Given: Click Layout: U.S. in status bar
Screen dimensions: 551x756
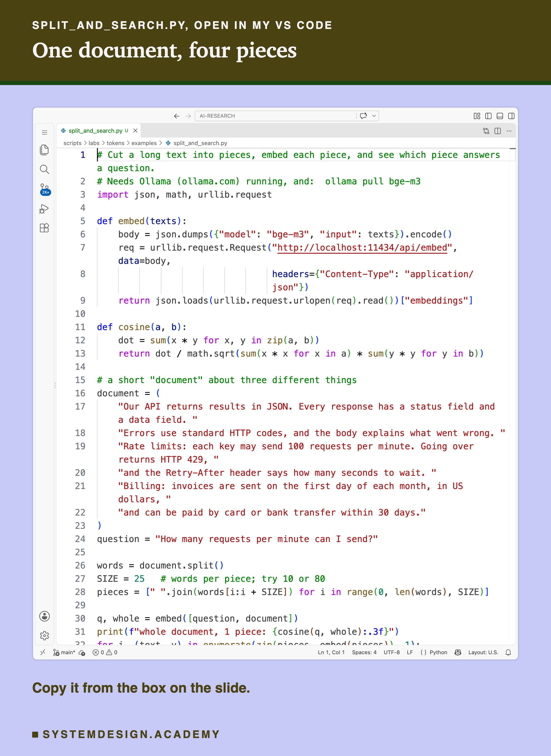Looking at the screenshot, I should point(483,652).
